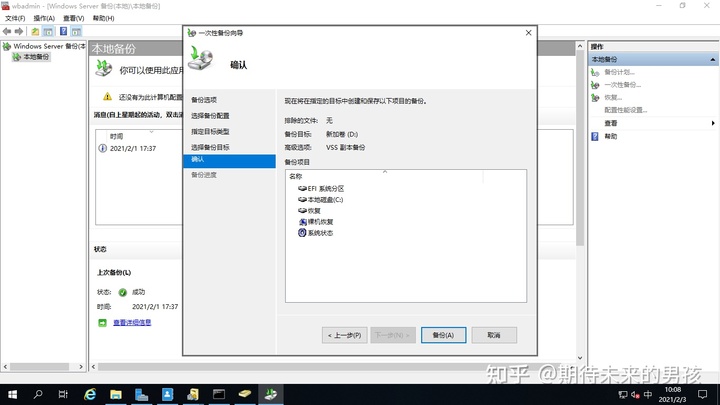Click the Show/Hide action pane toolbar icon
The image size is (720, 405).
(76, 31)
